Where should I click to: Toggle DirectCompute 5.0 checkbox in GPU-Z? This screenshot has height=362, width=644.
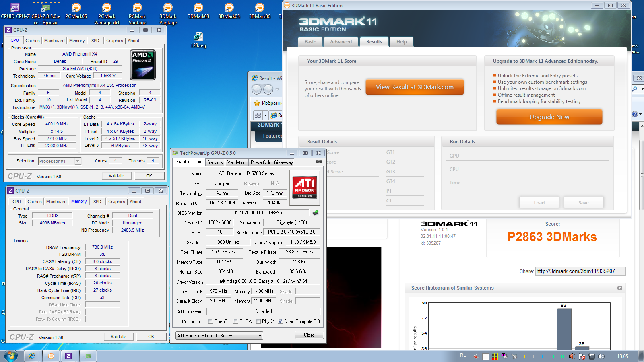tap(280, 321)
